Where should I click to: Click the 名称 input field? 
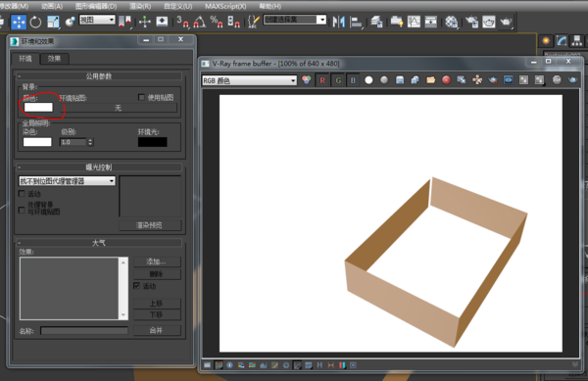coord(84,330)
